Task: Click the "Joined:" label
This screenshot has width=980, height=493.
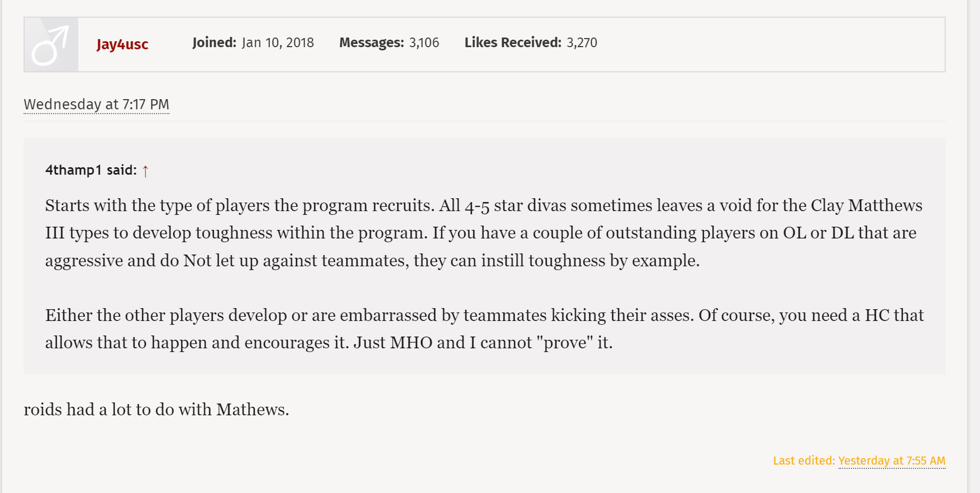Action: point(214,43)
